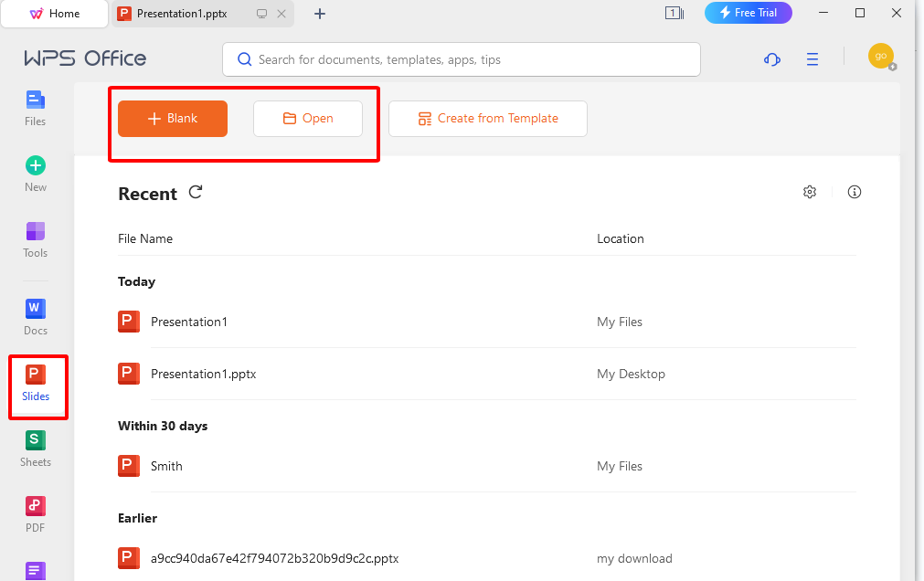924x581 pixels.
Task: Open recent list settings gear
Action: (x=810, y=192)
